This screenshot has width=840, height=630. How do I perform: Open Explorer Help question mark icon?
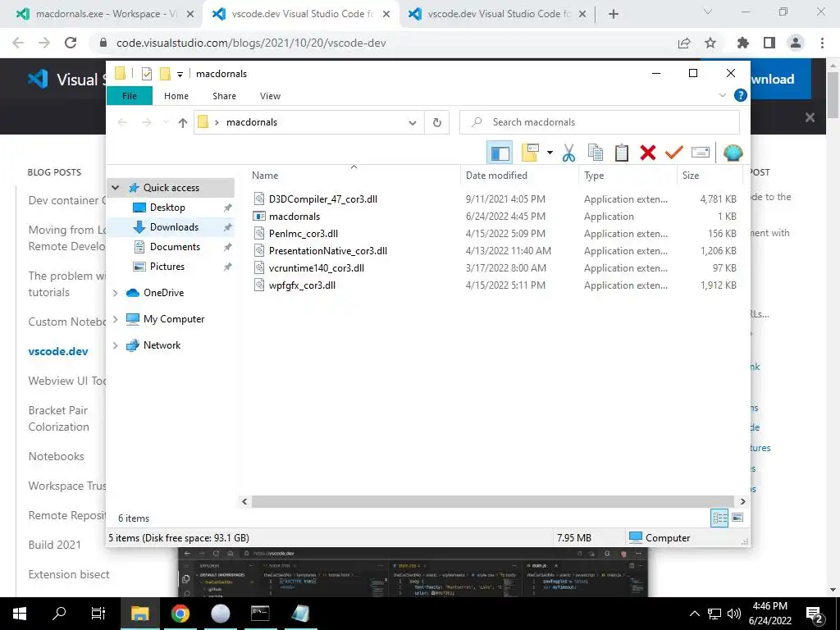(x=741, y=95)
